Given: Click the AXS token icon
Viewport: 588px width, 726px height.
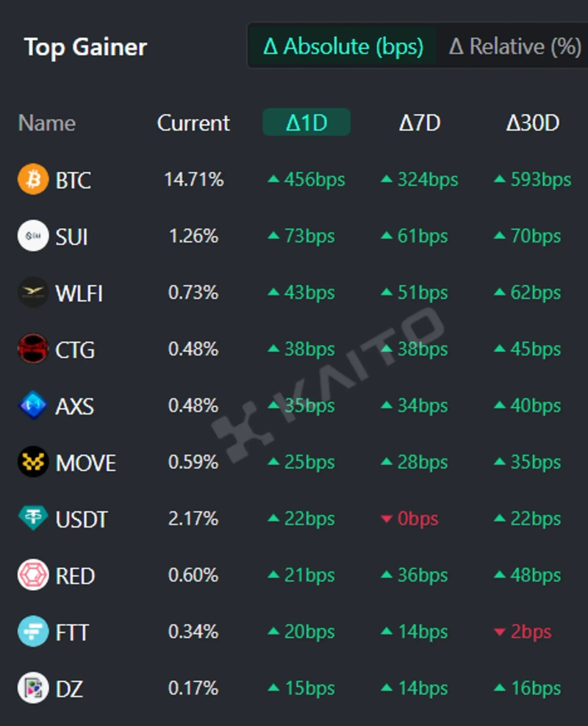Looking at the screenshot, I should click(x=33, y=406).
